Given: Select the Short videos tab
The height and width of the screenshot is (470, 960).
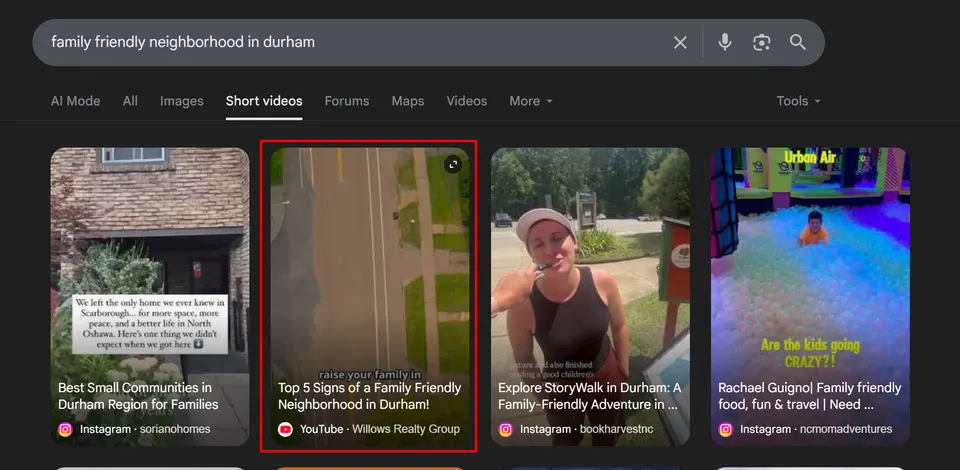Looking at the screenshot, I should click(x=264, y=101).
